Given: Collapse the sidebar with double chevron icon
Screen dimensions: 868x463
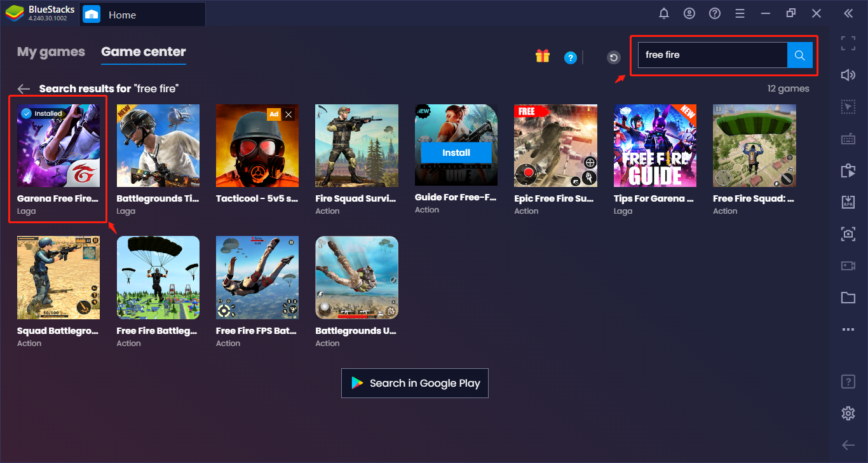Looking at the screenshot, I should point(848,13).
